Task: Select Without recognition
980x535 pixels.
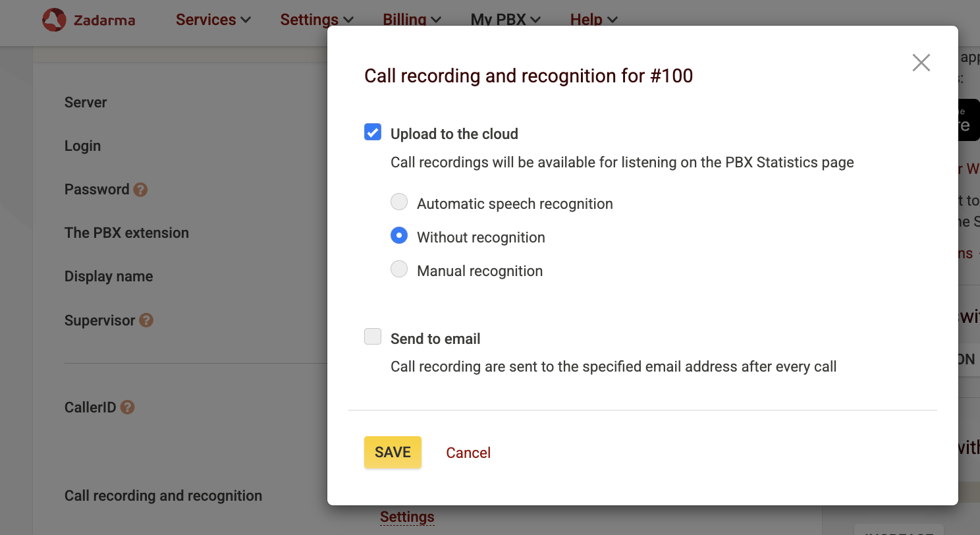Action: [x=399, y=235]
